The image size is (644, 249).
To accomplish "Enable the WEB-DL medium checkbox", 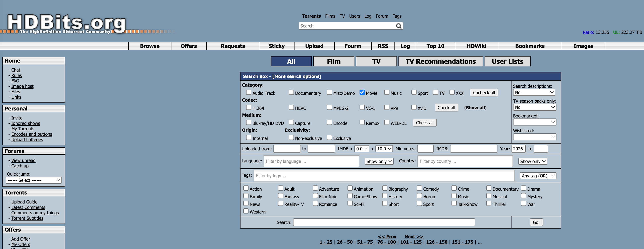I will [387, 122].
